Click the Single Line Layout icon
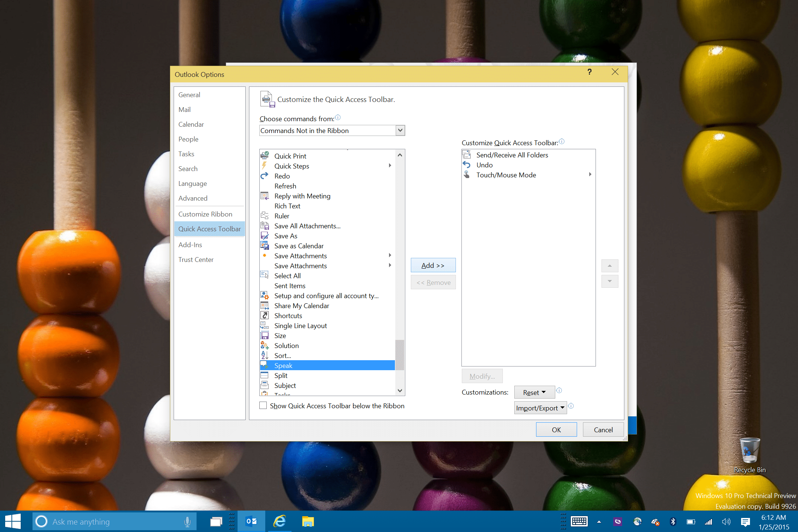This screenshot has width=798, height=532. point(265,325)
